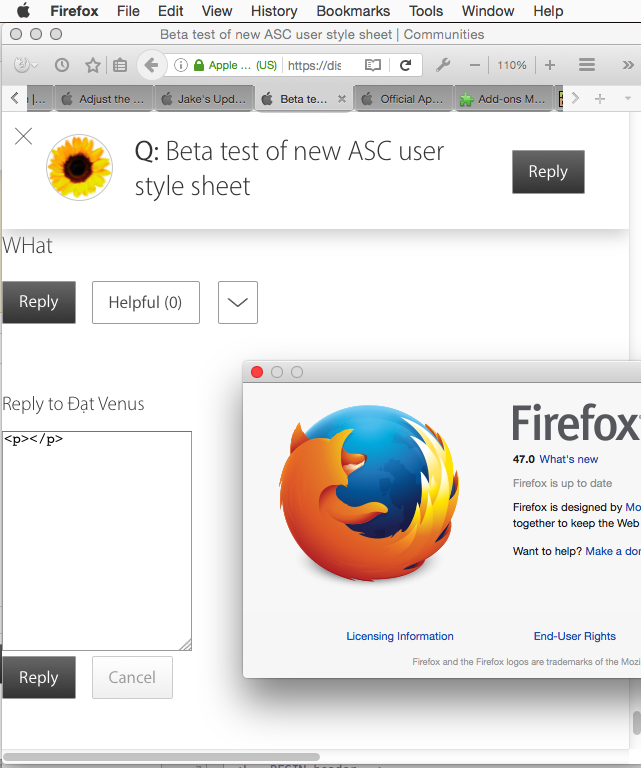Viewport: 641px width, 768px height.
Task: Zoom in with the plus icon
Action: (550, 65)
